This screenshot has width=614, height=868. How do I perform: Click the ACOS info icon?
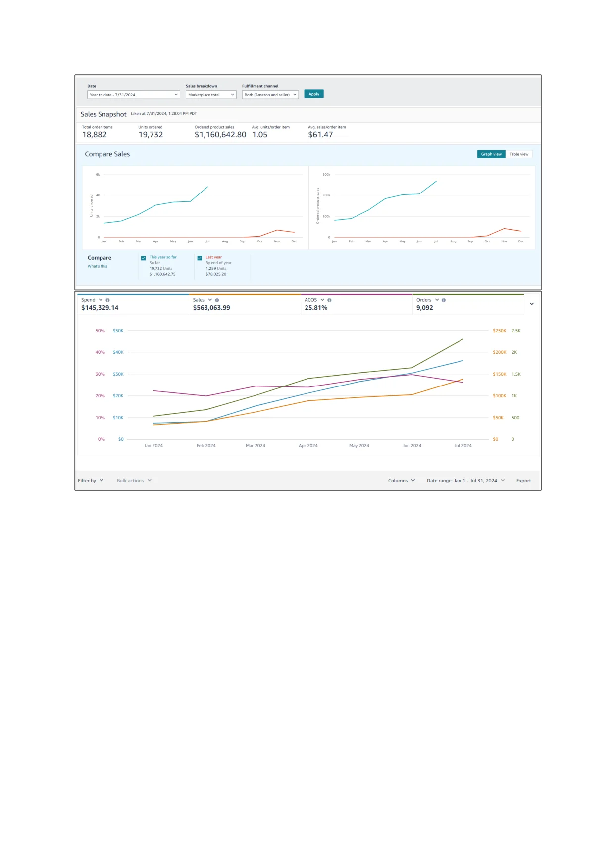click(329, 300)
